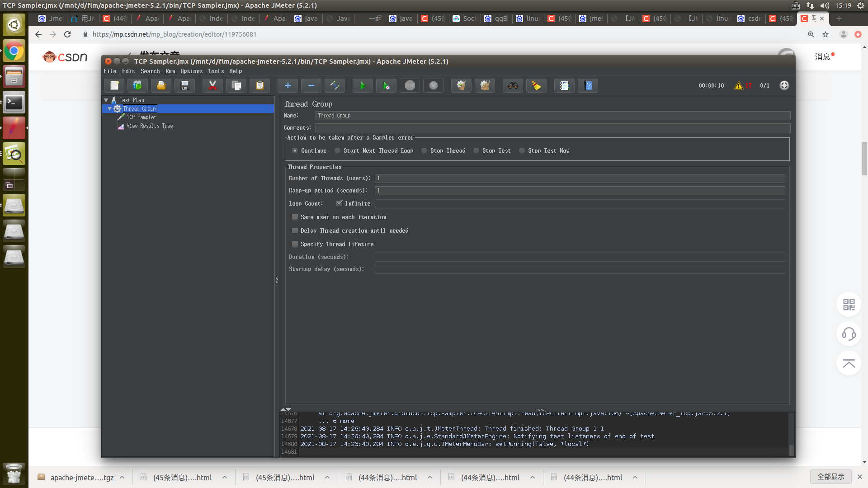Screen dimensions: 868x488
Task: Click the scissors Cut icon
Action: coord(212,85)
